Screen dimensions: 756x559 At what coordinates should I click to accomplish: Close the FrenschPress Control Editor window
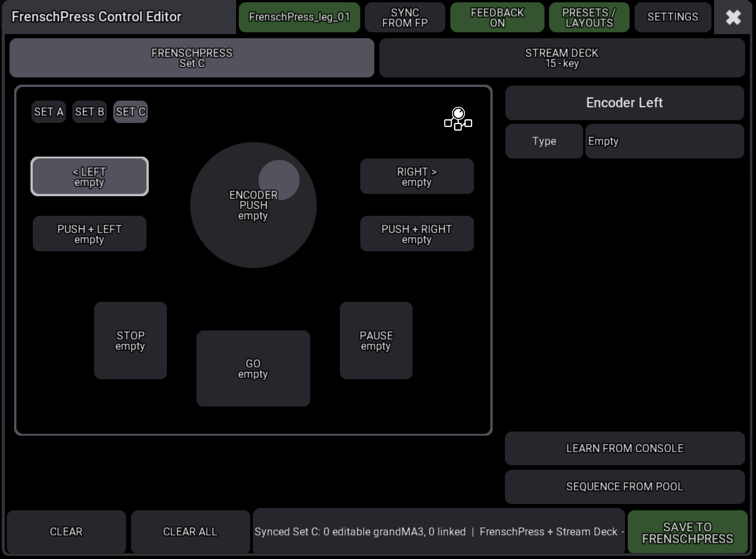tap(733, 17)
